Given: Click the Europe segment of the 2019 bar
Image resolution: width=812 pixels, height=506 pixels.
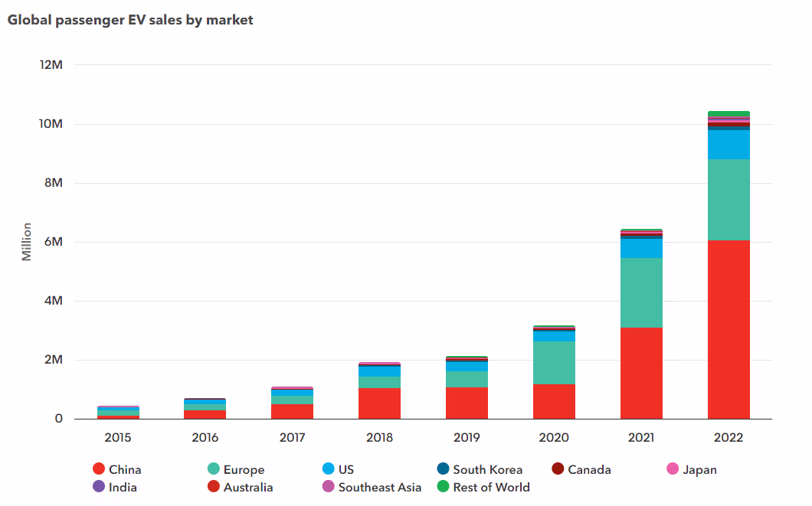Looking at the screenshot, I should 467,379.
